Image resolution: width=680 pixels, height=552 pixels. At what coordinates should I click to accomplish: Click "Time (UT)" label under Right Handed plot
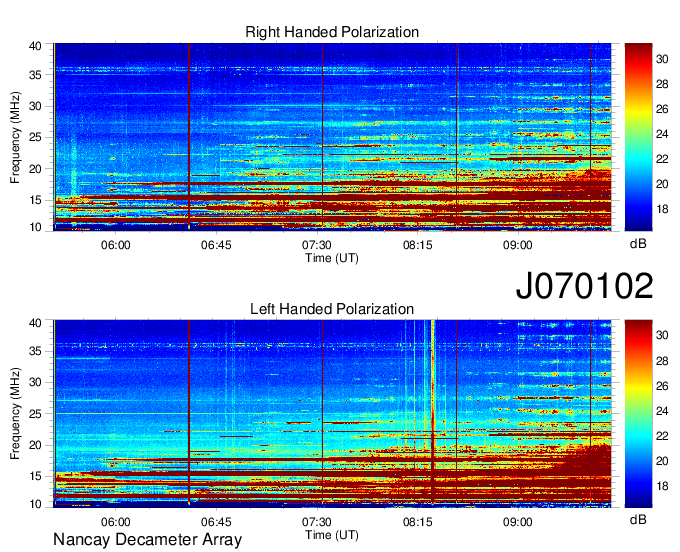tap(332, 258)
